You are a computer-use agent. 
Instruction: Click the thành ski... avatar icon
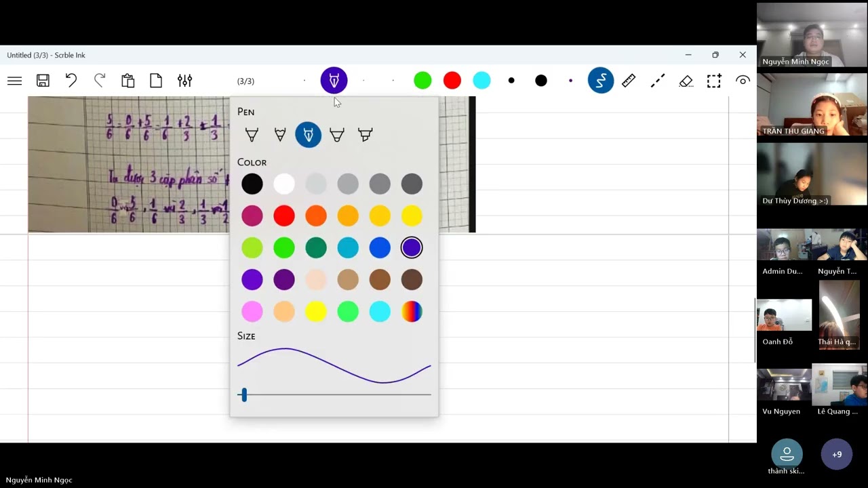(x=787, y=454)
